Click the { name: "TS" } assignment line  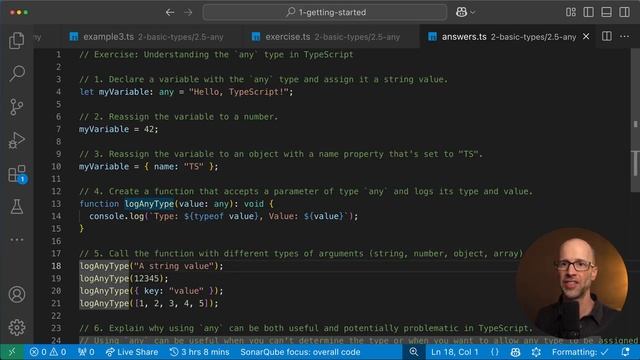pos(149,167)
